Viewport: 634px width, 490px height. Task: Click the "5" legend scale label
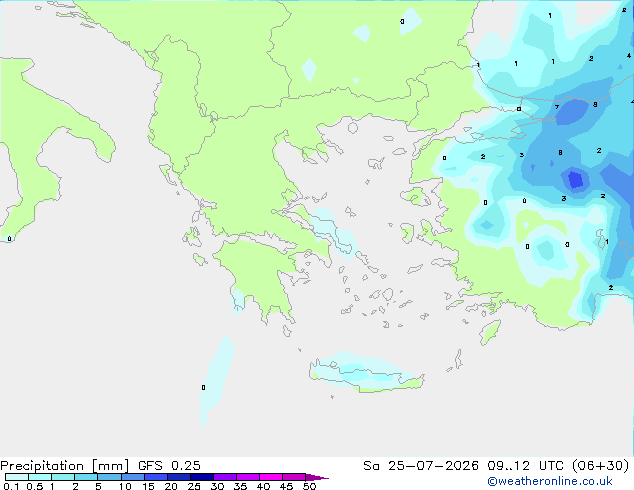tap(98, 486)
